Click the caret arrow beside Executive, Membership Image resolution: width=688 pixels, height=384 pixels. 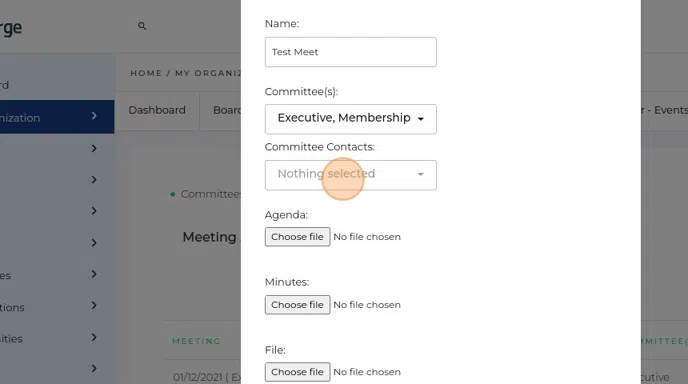(x=421, y=119)
